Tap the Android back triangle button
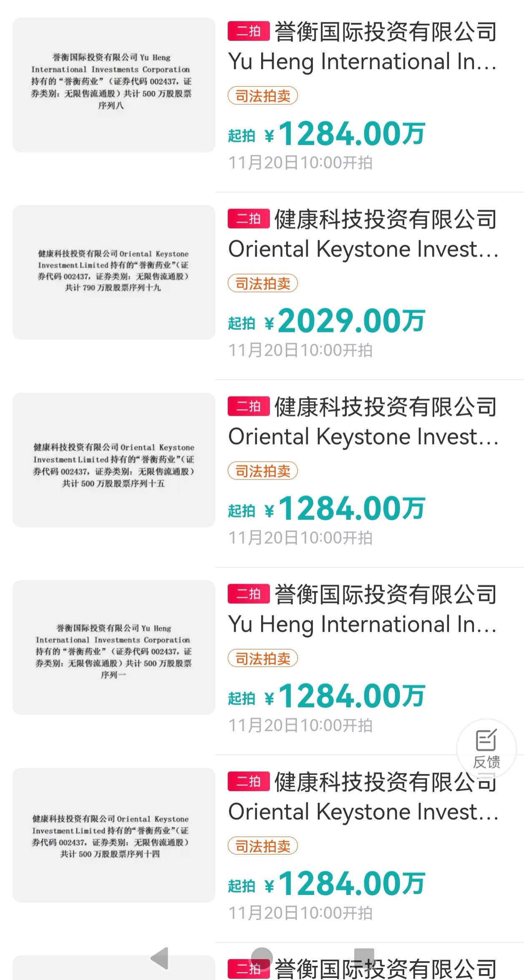The width and height of the screenshot is (524, 980). coord(160,958)
